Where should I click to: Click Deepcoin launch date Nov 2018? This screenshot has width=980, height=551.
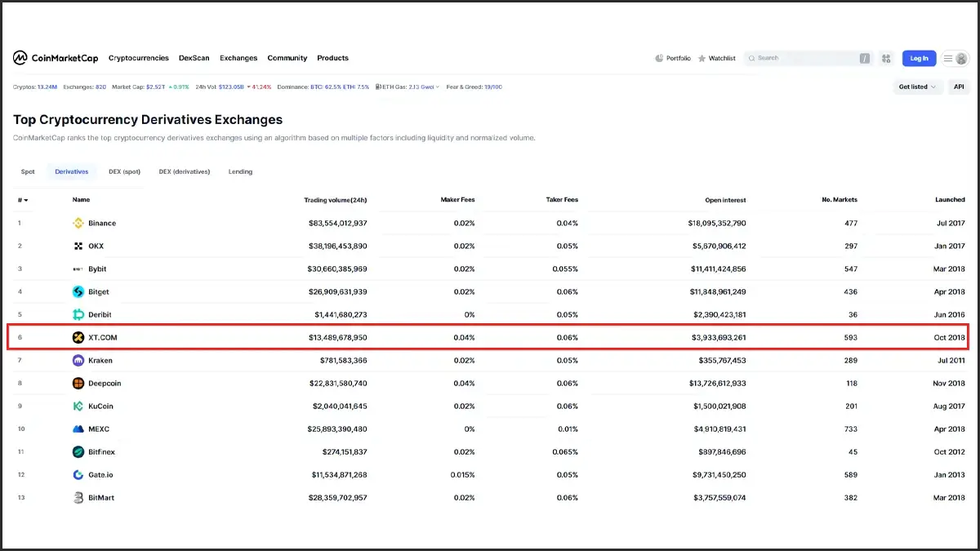pos(949,383)
